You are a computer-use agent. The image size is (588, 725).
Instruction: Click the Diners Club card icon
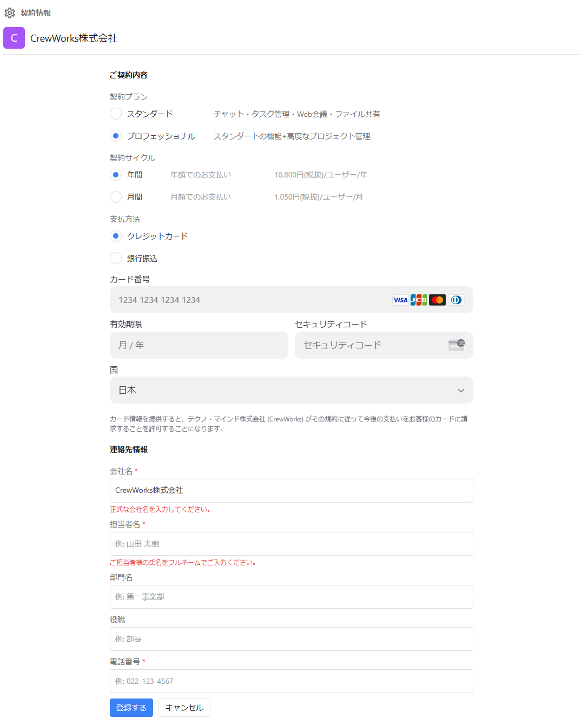456,300
